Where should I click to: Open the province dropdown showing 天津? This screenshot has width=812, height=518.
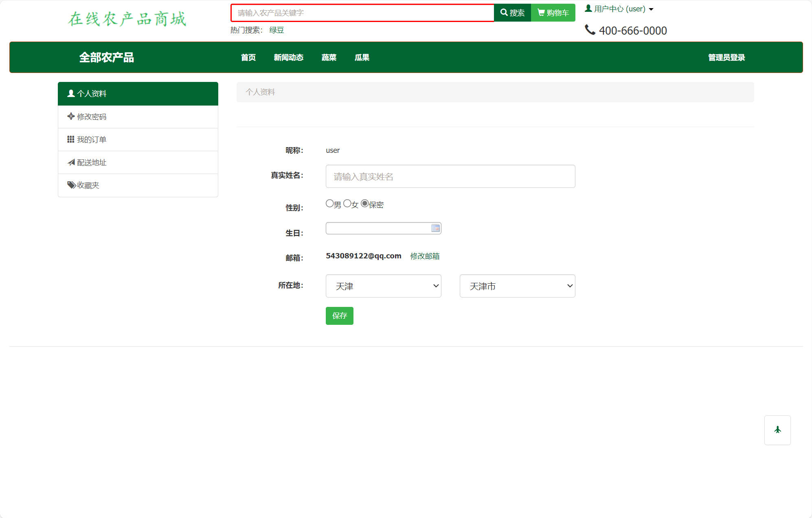[x=383, y=286]
